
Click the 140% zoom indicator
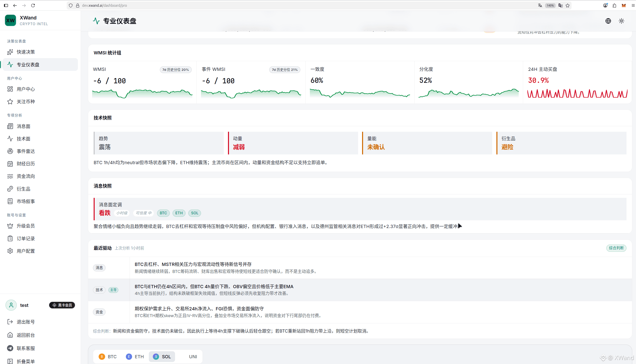(x=550, y=5)
